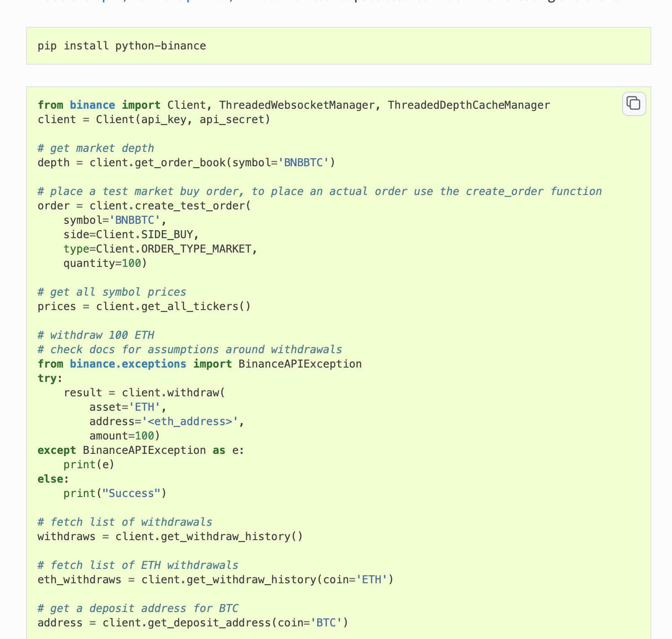Click the 'eth_withdraws = client.get_withdraw_history' line
Screen dimensions: 672x639
point(216,580)
